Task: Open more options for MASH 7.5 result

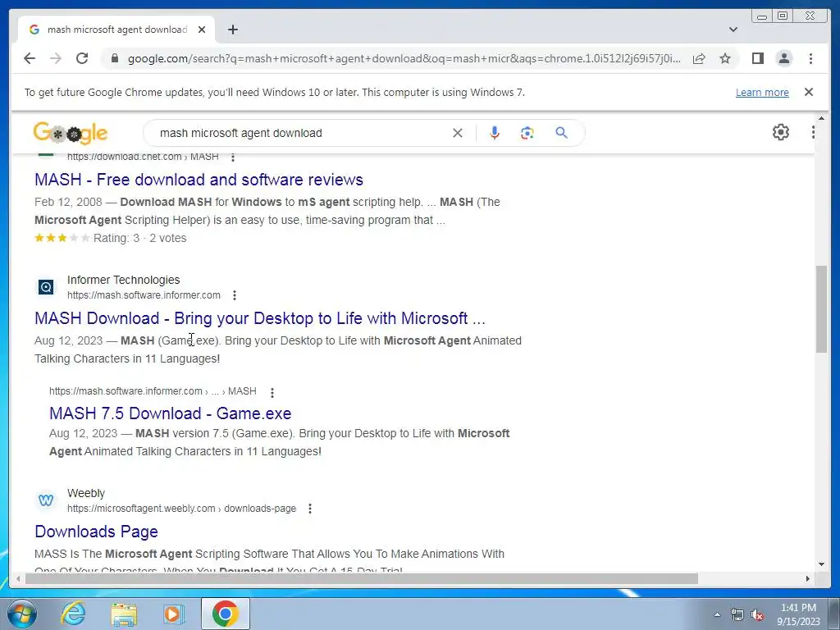Action: click(x=272, y=393)
